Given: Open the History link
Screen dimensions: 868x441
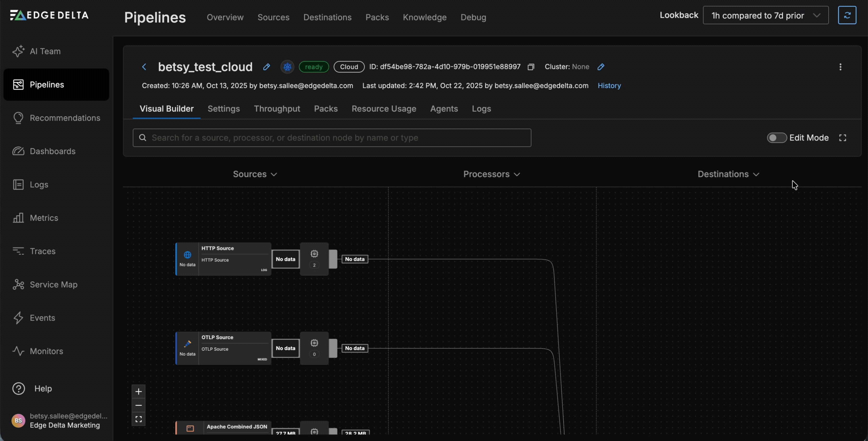Looking at the screenshot, I should click(609, 86).
